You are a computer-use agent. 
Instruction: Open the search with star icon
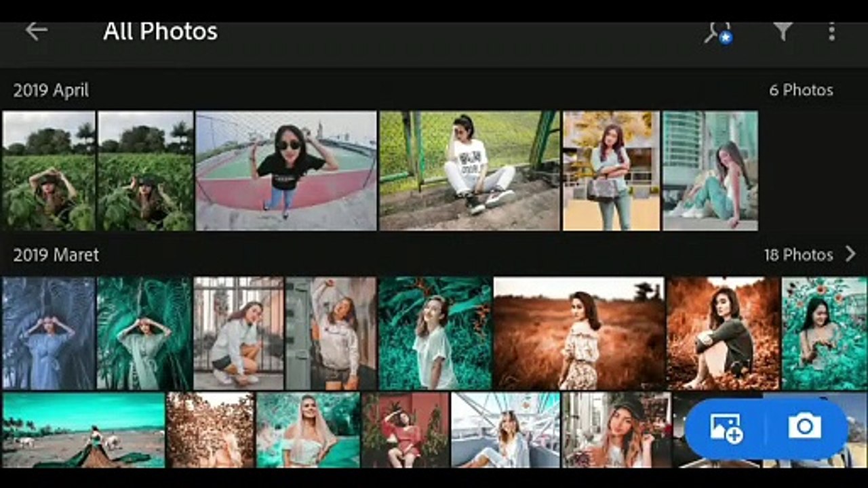[717, 33]
